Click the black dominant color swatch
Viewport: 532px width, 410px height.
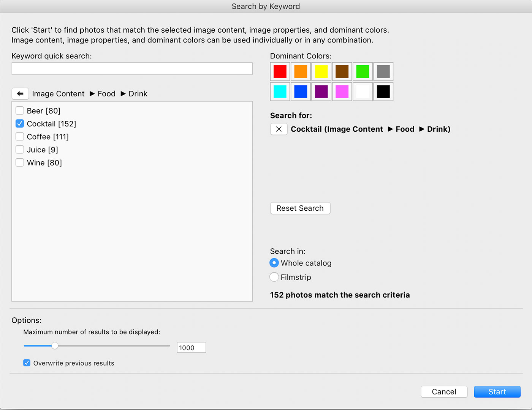point(383,91)
